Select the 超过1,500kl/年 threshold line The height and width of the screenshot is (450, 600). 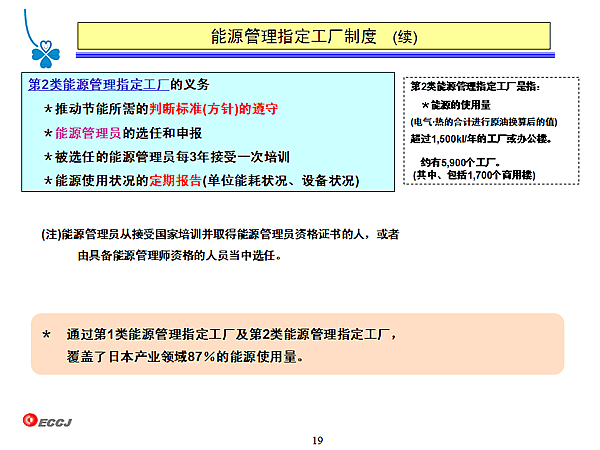(x=481, y=139)
